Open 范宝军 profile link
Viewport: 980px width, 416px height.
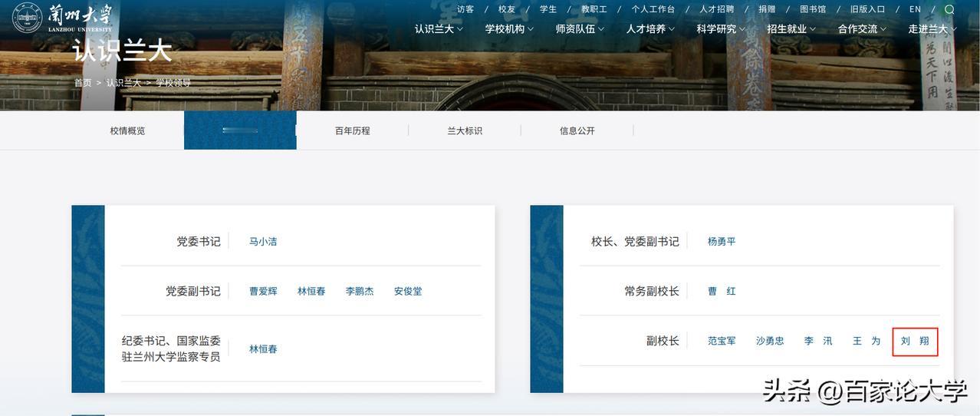722,341
